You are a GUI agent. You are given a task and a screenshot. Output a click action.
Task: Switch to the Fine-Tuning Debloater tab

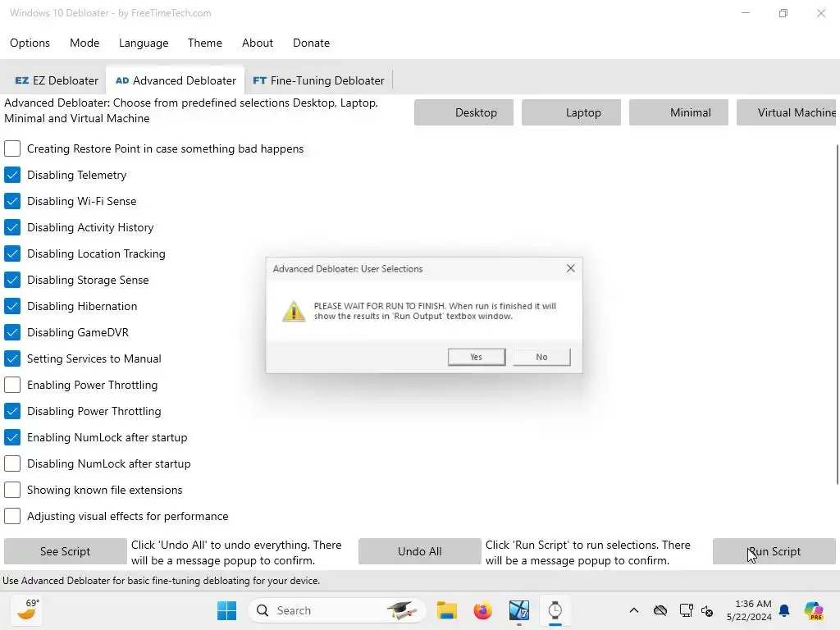click(x=319, y=80)
